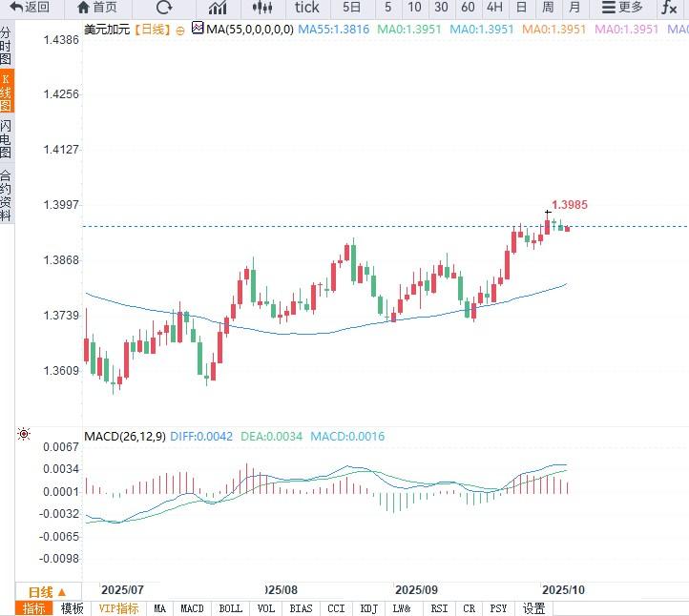Apply the LW& indicator

(x=402, y=608)
